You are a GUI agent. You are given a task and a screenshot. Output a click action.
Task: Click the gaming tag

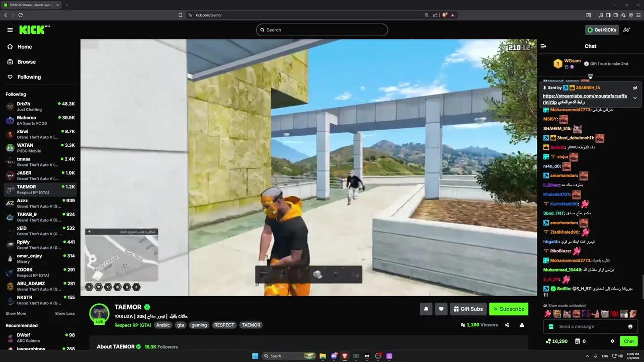pyautogui.click(x=199, y=325)
